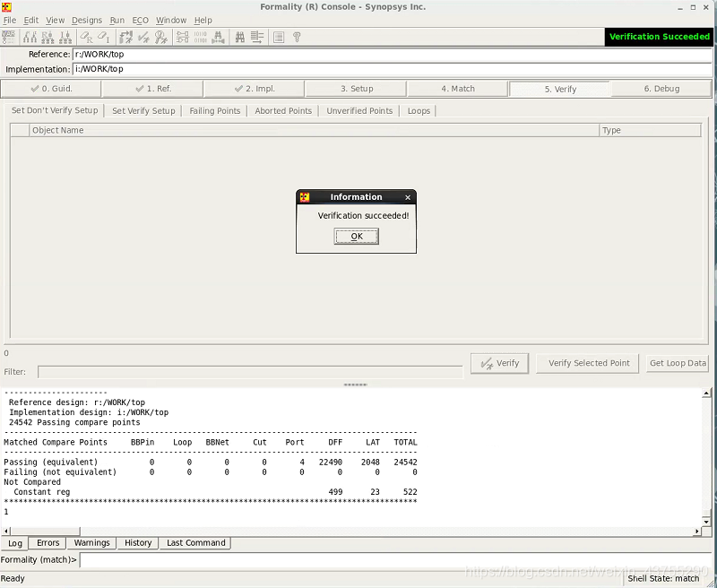This screenshot has height=588, width=717.
Task: Open the Designs menu
Action: (x=87, y=20)
